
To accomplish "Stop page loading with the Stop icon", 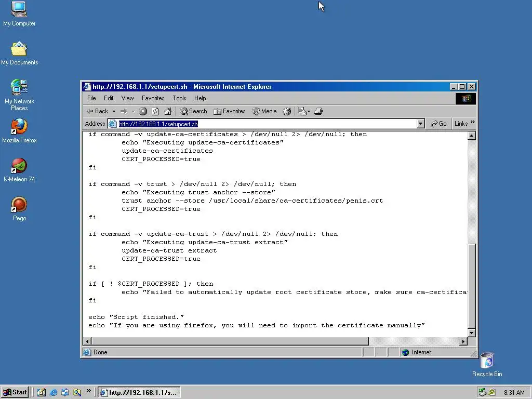I will coord(143,111).
